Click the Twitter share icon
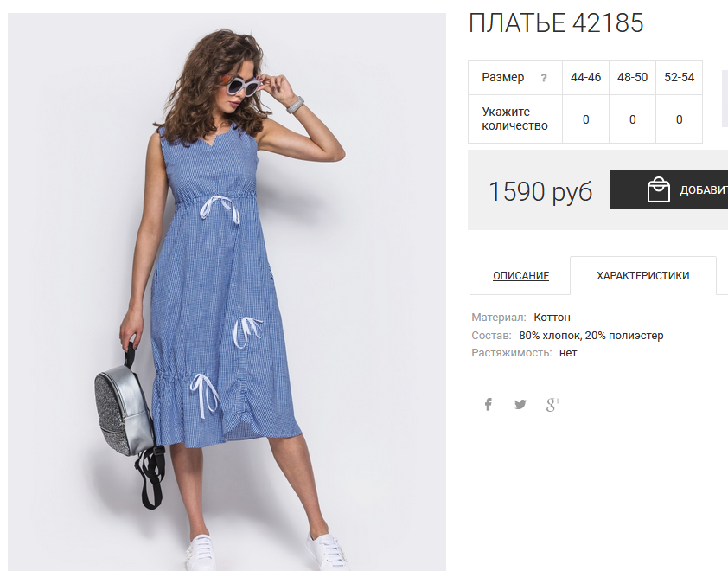This screenshot has width=728, height=571. click(x=520, y=404)
